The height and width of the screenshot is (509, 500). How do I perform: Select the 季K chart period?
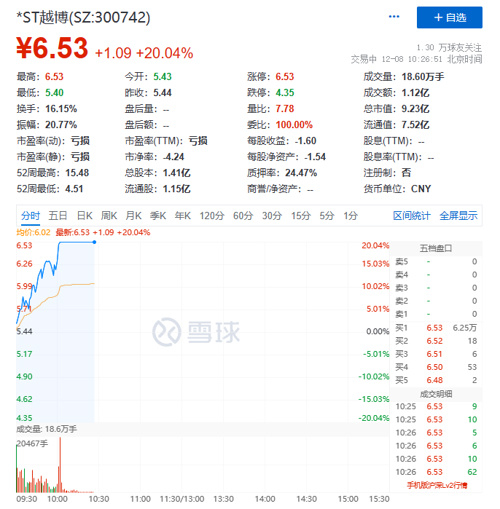[158, 216]
